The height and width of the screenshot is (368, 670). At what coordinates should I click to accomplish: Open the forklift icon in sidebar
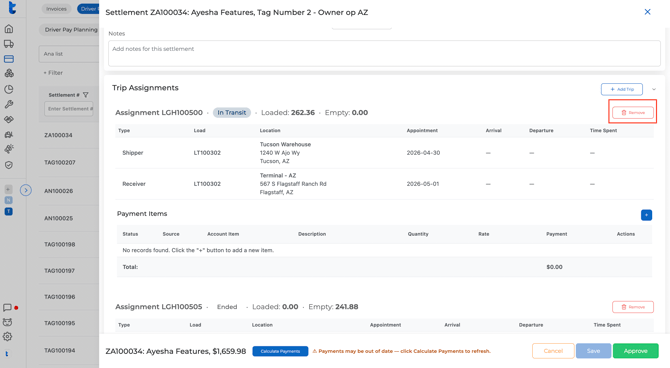[9, 135]
